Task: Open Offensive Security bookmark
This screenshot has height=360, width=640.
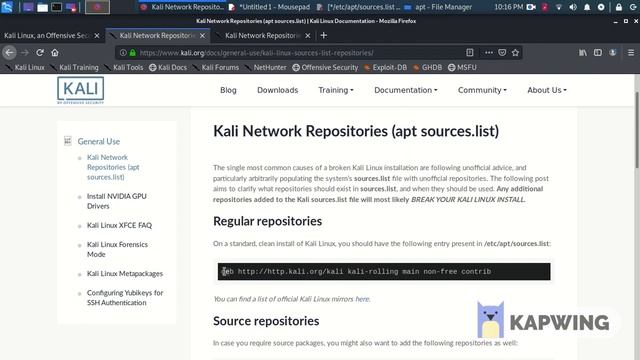Action: pos(325,67)
